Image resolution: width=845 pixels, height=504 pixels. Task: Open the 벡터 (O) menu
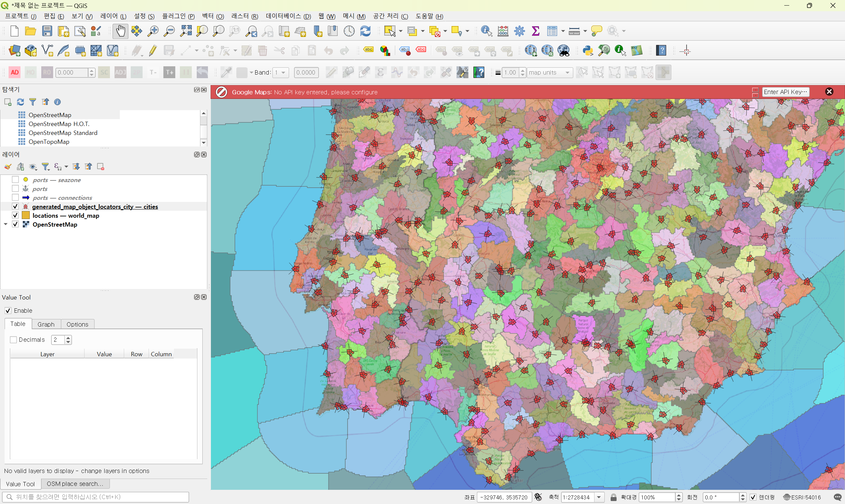(213, 16)
